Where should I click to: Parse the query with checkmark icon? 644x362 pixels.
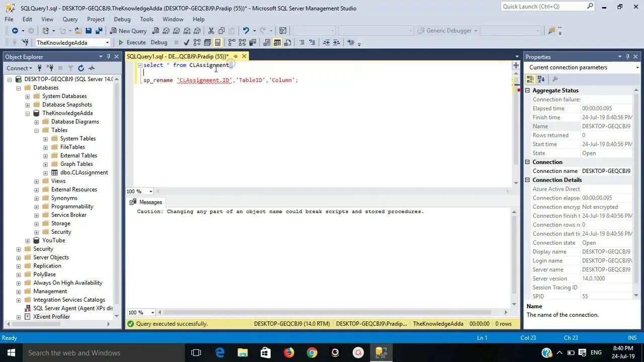pyautogui.click(x=186, y=42)
